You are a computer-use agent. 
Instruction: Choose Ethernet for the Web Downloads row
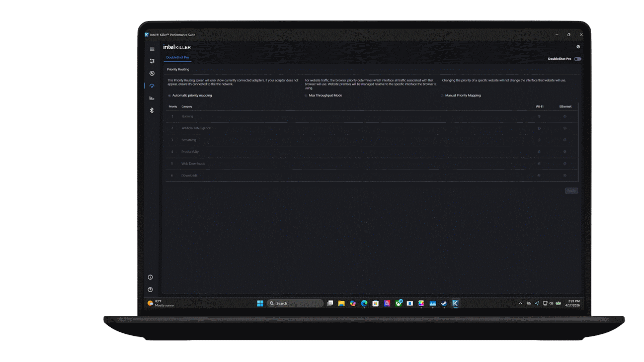565,163
